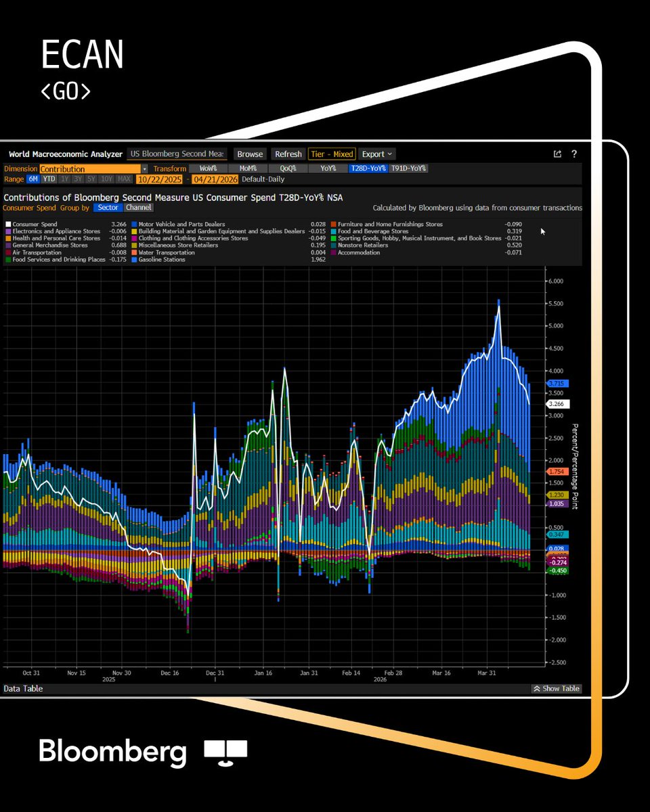Click the Data Table label
Viewport: 650px width, 812px height.
[23, 688]
